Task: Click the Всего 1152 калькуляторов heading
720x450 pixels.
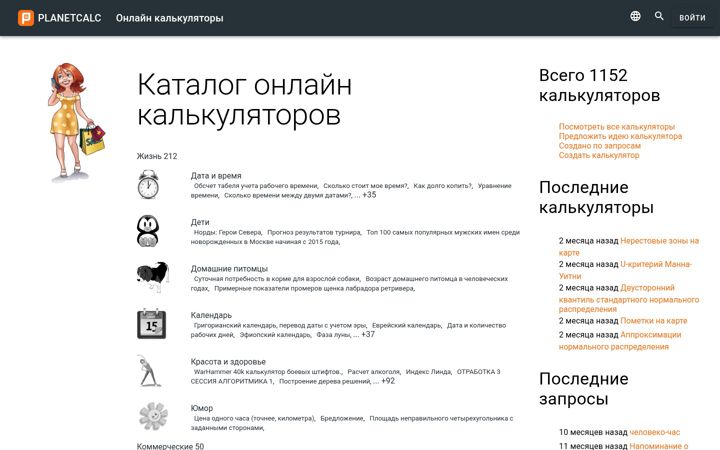Action: point(600,85)
